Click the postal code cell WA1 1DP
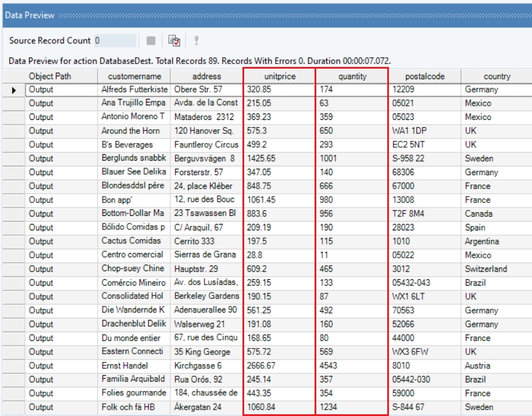 coord(424,131)
